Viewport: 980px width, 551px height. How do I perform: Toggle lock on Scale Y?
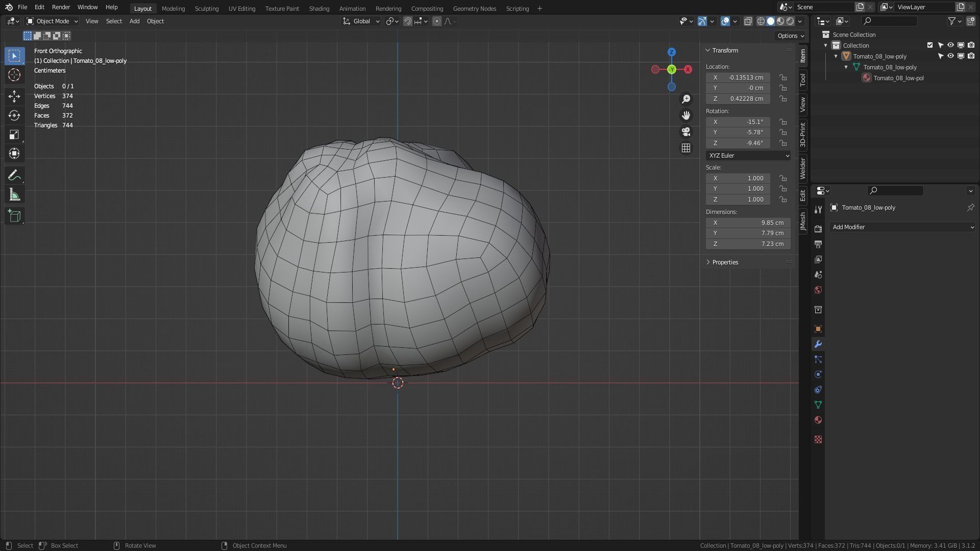[x=783, y=189]
